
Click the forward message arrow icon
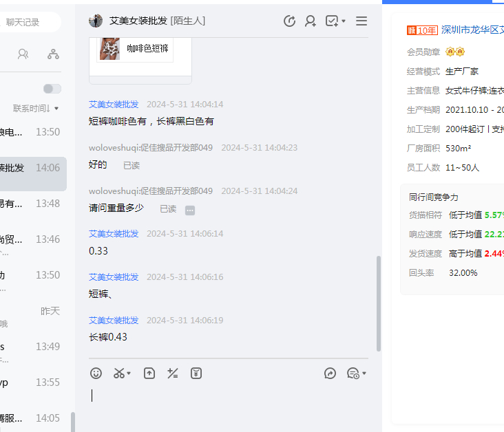click(x=330, y=373)
